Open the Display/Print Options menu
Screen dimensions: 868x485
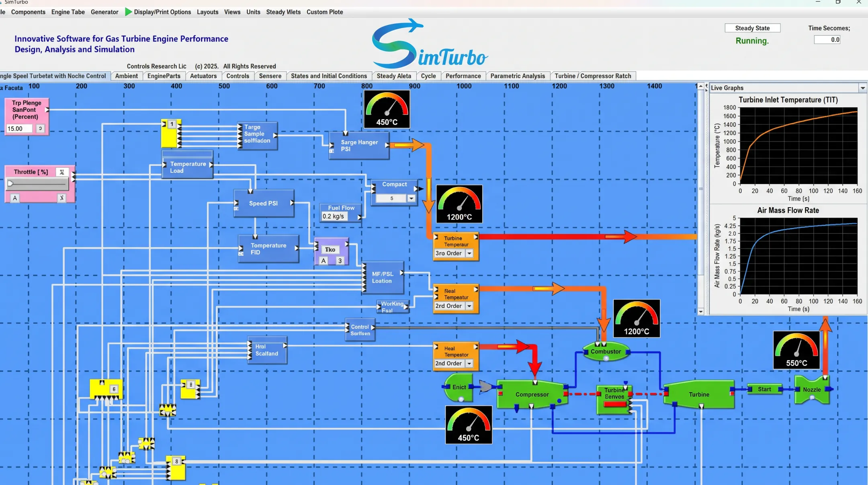[x=162, y=12]
